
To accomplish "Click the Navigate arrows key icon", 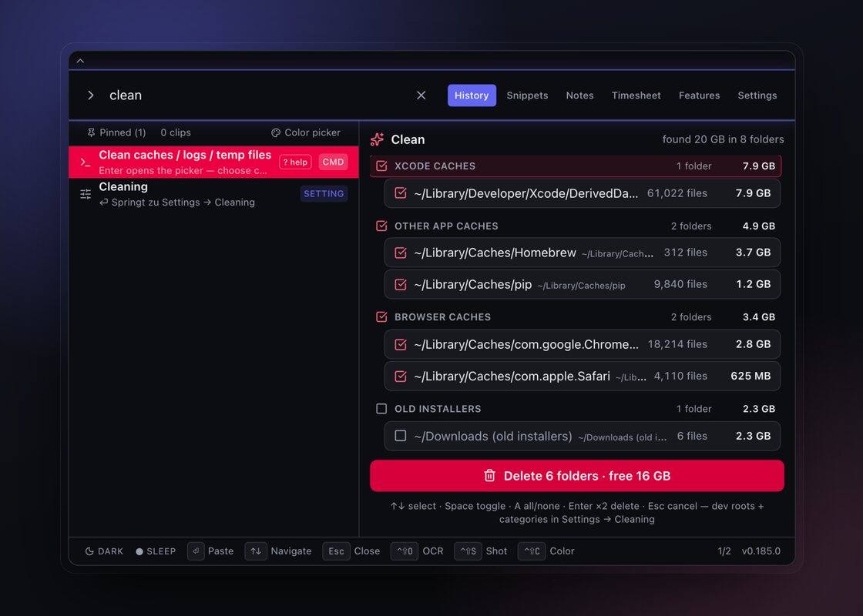I will [x=256, y=551].
